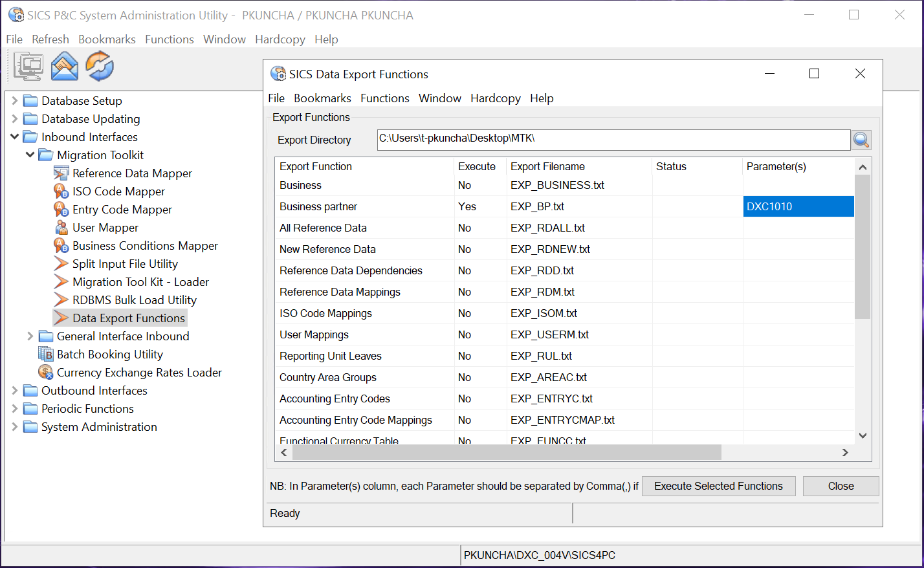Click the refresh arrows toolbar icon
Image resolution: width=924 pixels, height=568 pixels.
point(99,66)
